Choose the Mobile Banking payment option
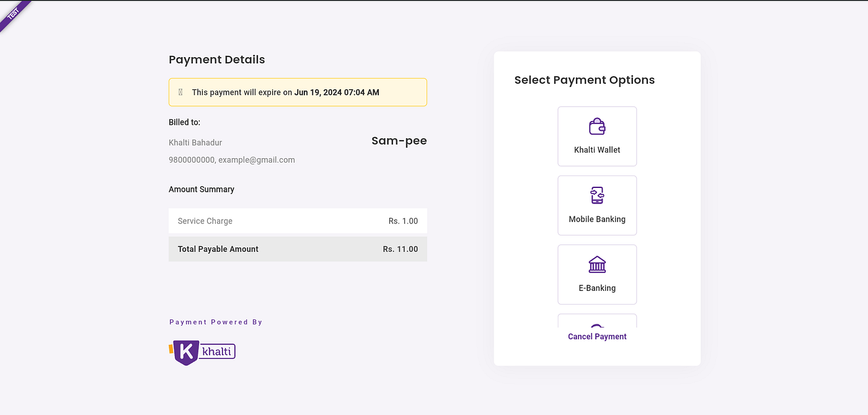Image resolution: width=868 pixels, height=415 pixels. [x=597, y=205]
